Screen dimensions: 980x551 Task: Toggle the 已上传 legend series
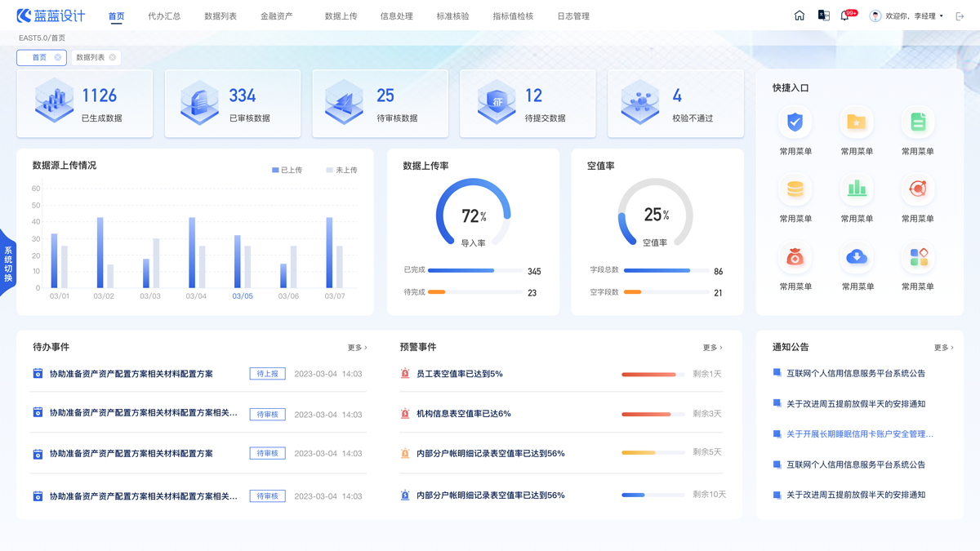click(x=287, y=171)
